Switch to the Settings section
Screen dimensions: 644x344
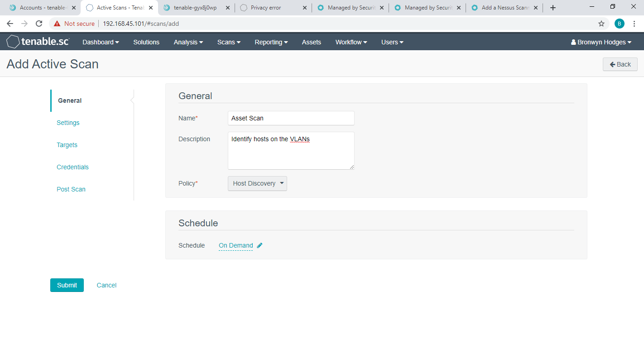pyautogui.click(x=68, y=123)
